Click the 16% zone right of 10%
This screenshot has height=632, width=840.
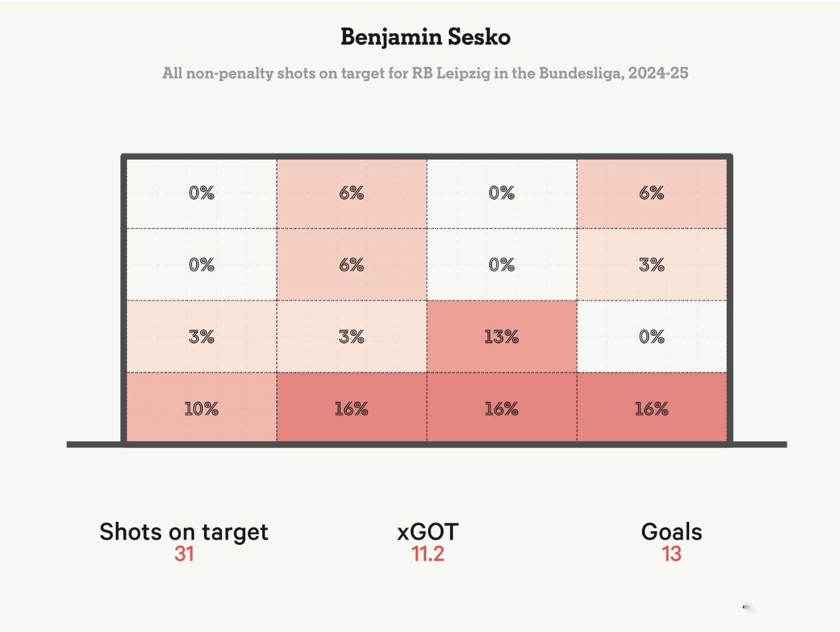tap(351, 409)
